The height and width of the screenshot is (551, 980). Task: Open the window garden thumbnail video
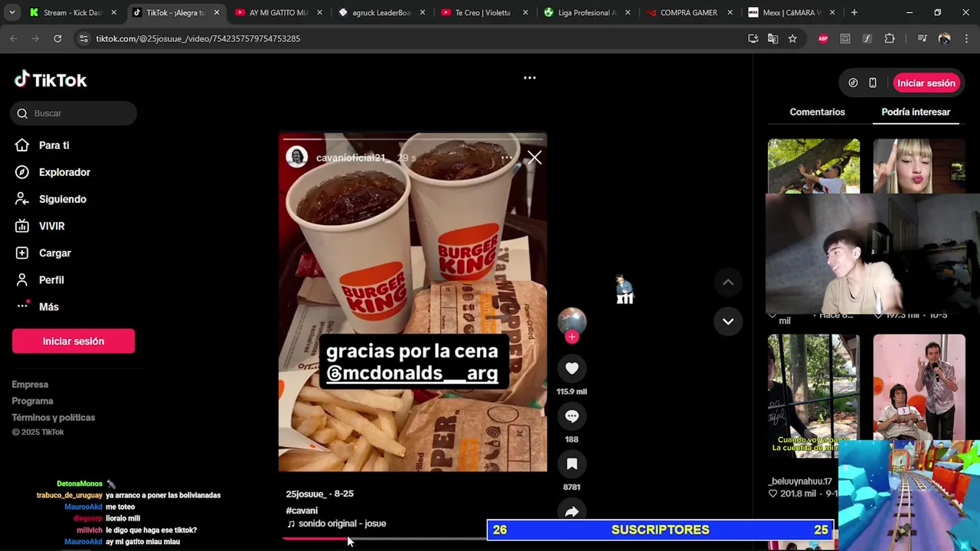point(814,395)
